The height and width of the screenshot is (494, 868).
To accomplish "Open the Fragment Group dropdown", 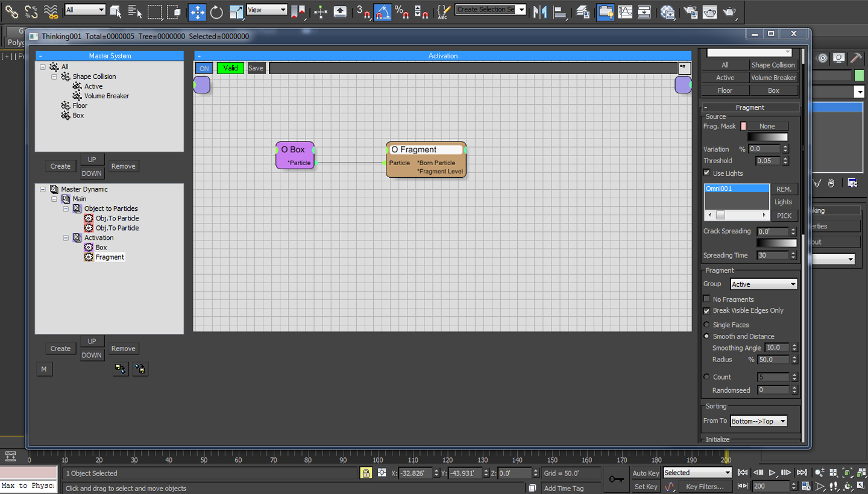I will [x=764, y=284].
